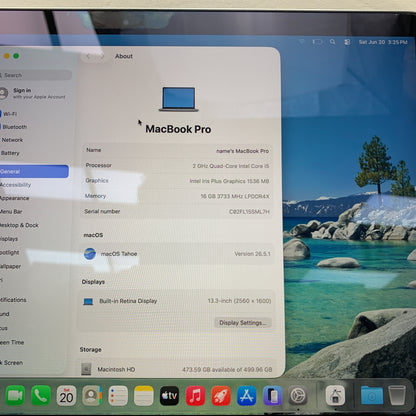416x416 pixels.
Task: Click the 13.3-inch display resolution text
Action: [239, 301]
